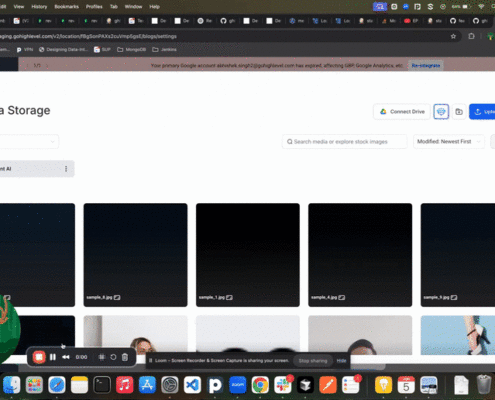Viewport: 495px width, 400px height.
Task: Select the sample_1.jpg thumbnail
Action: coord(248,255)
